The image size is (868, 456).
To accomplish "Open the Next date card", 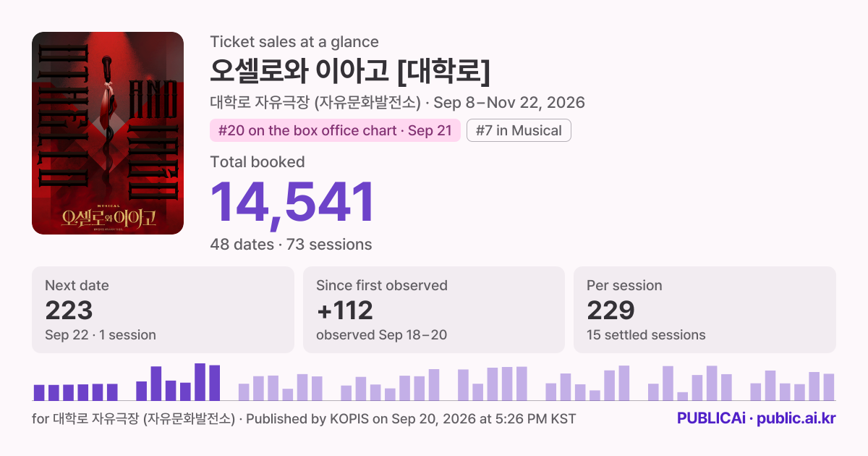I will pyautogui.click(x=163, y=310).
